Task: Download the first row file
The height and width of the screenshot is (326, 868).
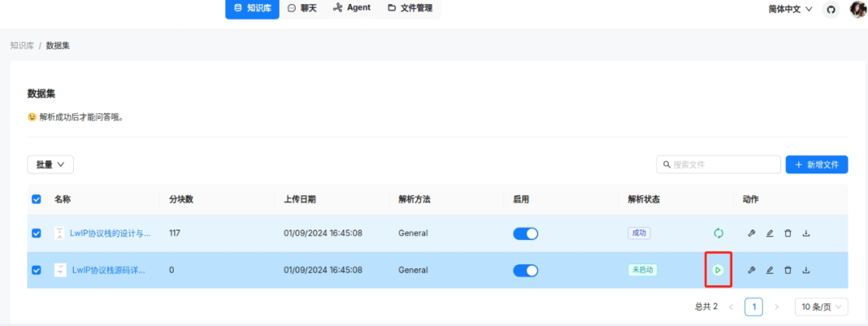Action: [806, 234]
